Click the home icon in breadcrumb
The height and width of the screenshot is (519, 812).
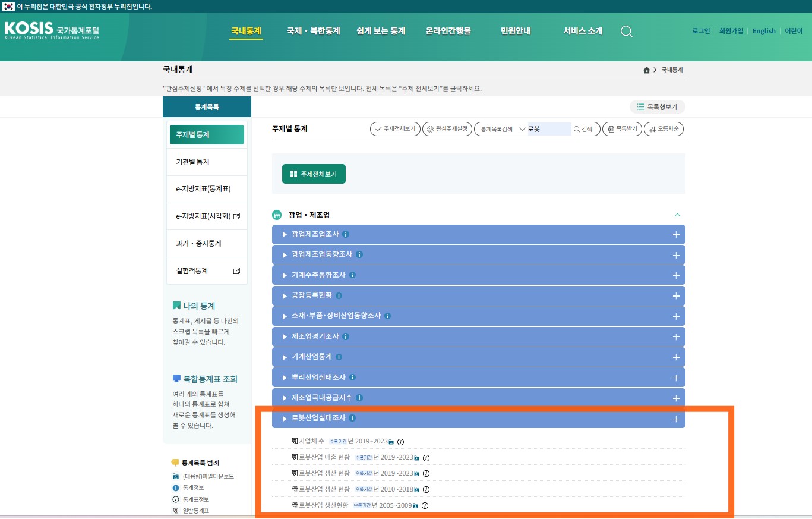[x=646, y=70]
